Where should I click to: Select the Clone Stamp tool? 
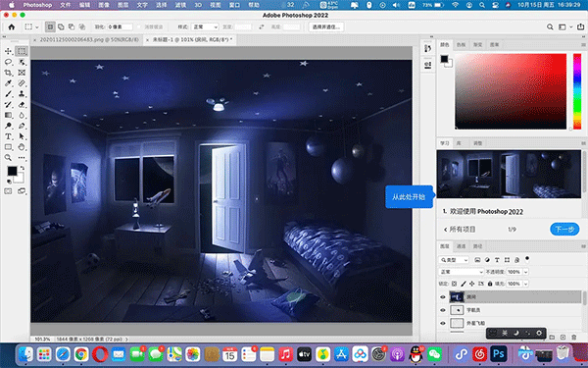[22, 93]
